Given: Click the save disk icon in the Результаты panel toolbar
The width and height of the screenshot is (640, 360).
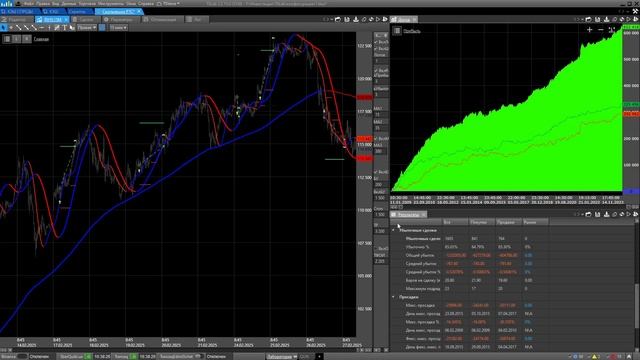Looking at the screenshot, I should (x=598, y=214).
